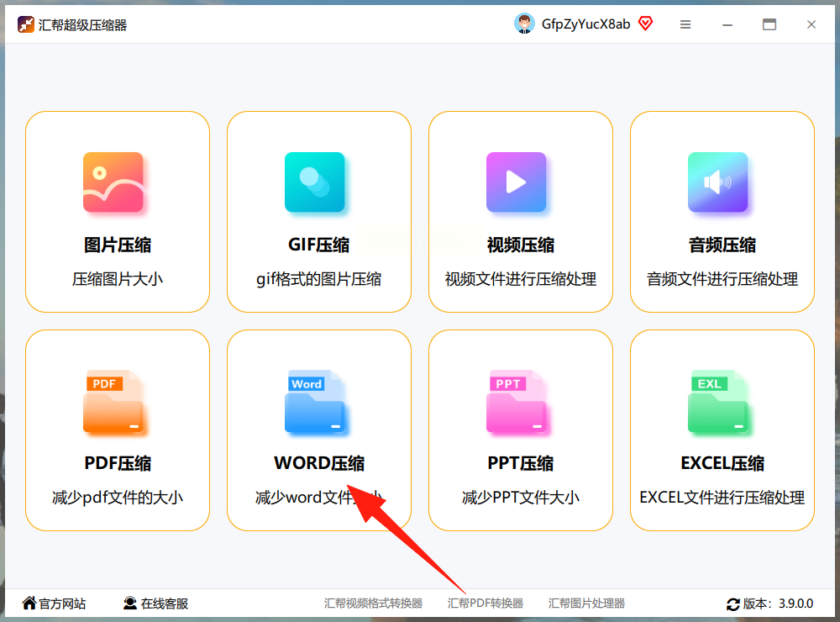
Task: Select the EXL green folder icon
Action: pyautogui.click(x=718, y=401)
